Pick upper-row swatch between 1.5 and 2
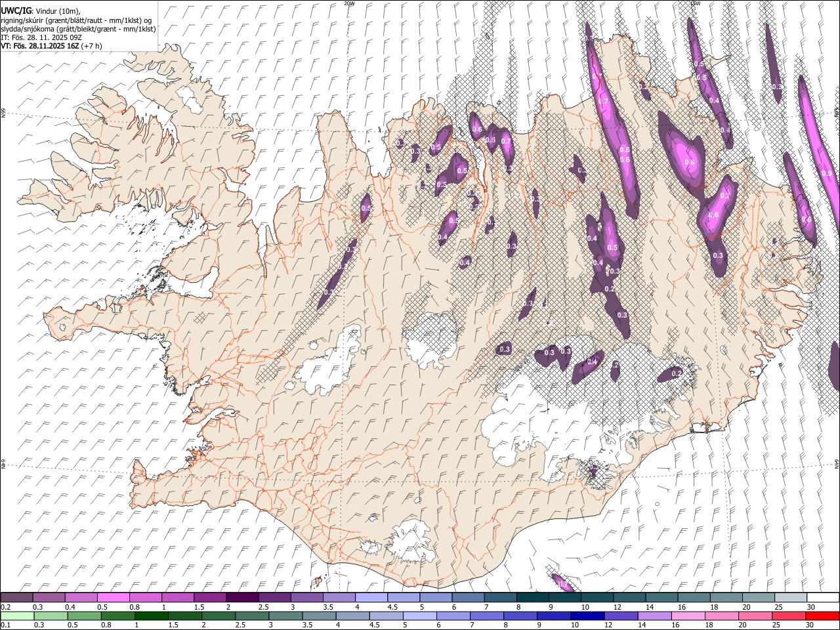Screen dimensions: 840x630 [x=209, y=598]
